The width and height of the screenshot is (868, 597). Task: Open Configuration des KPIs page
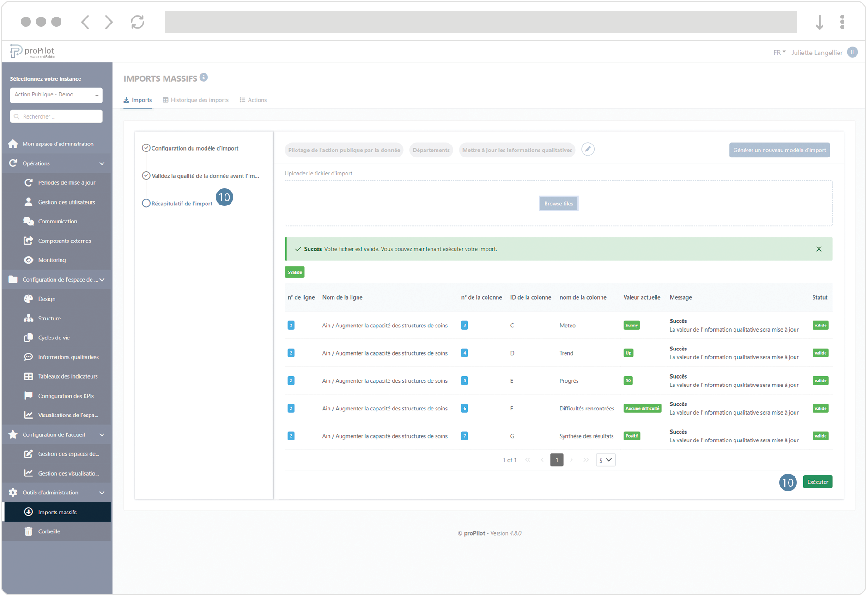pos(66,396)
